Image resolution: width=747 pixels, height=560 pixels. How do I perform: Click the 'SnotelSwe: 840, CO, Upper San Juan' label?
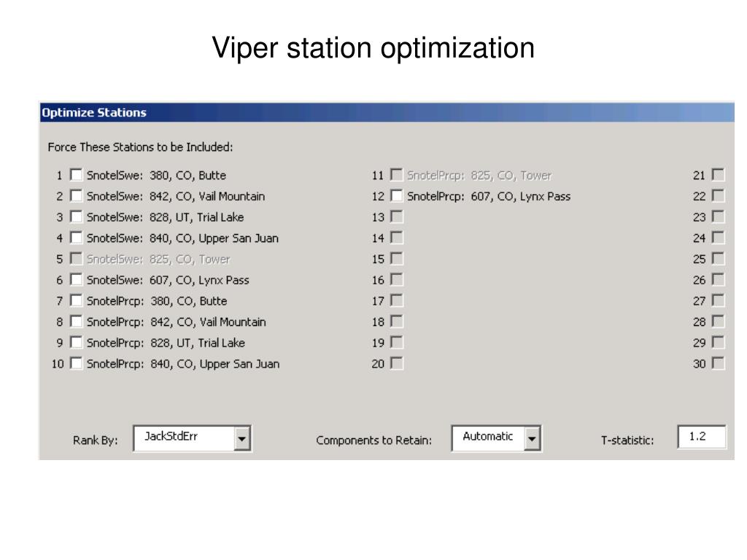(x=182, y=238)
